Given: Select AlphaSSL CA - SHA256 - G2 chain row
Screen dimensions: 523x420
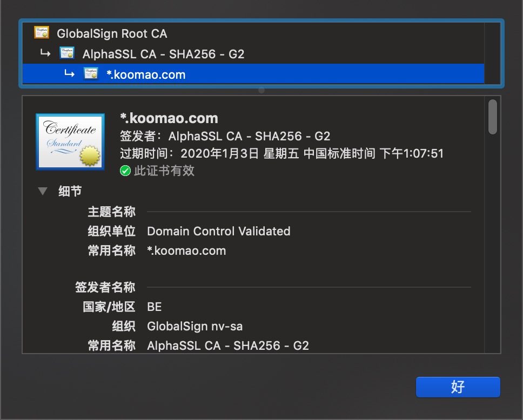Looking at the screenshot, I should pyautogui.click(x=253, y=53).
